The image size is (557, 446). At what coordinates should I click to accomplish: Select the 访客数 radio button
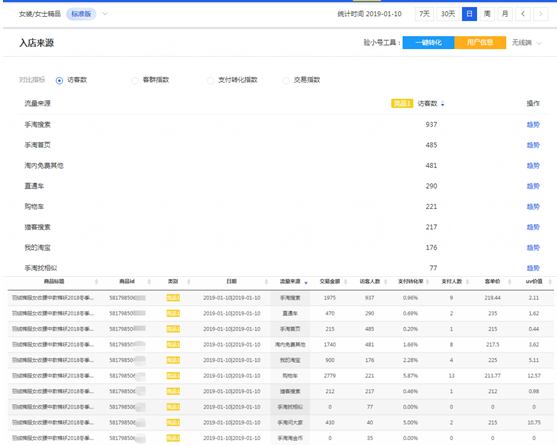tap(59, 81)
